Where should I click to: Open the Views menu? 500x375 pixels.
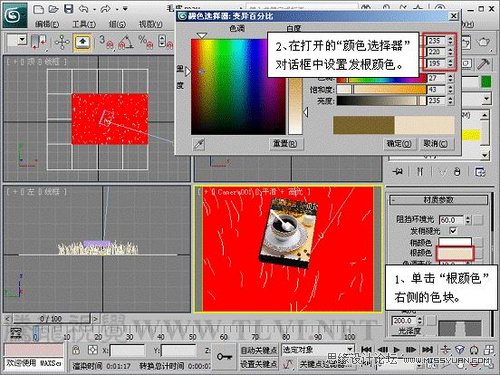pyautogui.click(x=150, y=24)
